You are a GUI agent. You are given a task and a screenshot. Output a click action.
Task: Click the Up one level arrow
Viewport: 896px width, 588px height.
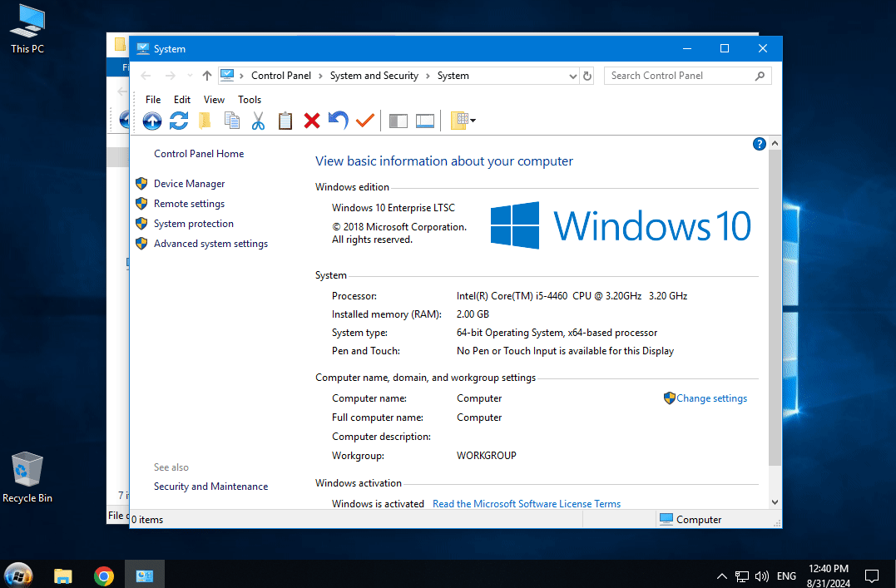click(207, 76)
